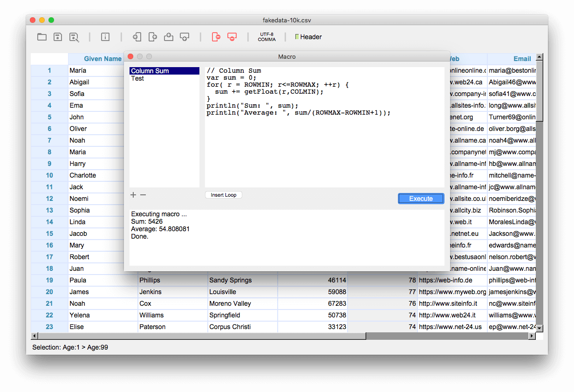Add a new macro with the plus button

tap(133, 195)
